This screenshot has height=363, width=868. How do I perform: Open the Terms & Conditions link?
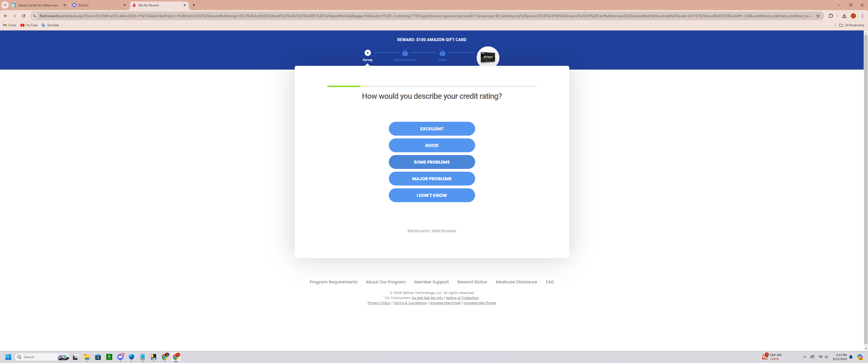410,303
